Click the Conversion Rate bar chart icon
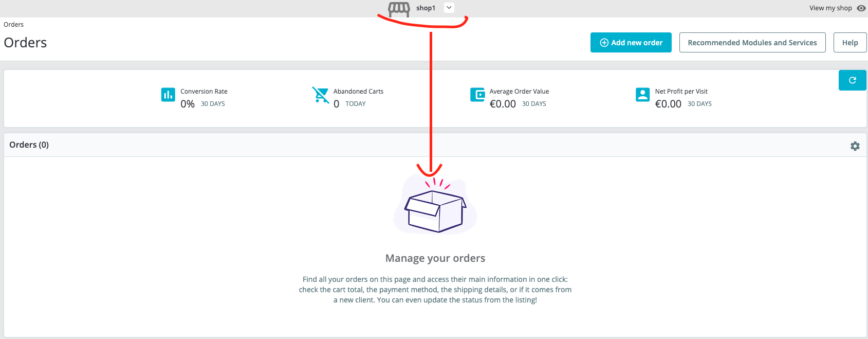Image resolution: width=868 pixels, height=339 pixels. pyautogui.click(x=168, y=95)
